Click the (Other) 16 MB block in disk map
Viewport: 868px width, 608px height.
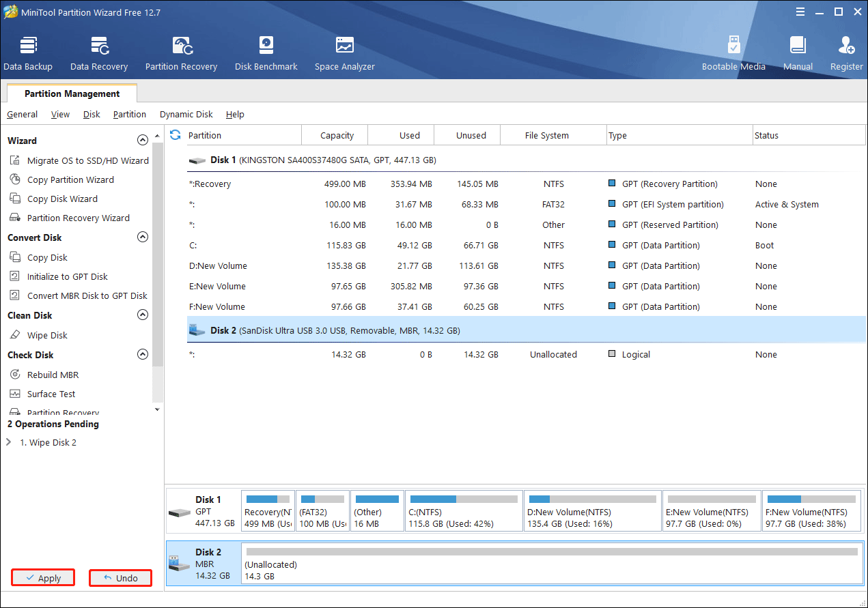(x=377, y=510)
